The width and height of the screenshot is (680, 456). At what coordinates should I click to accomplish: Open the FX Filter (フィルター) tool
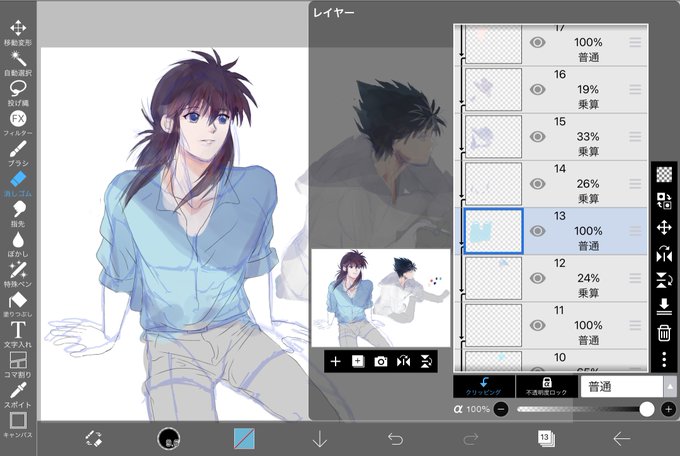tap(18, 123)
